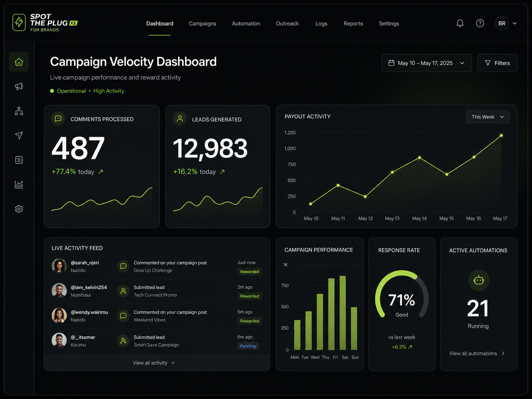
Task: Click the up arrow beside +77.4% today
Action: [x=101, y=172]
